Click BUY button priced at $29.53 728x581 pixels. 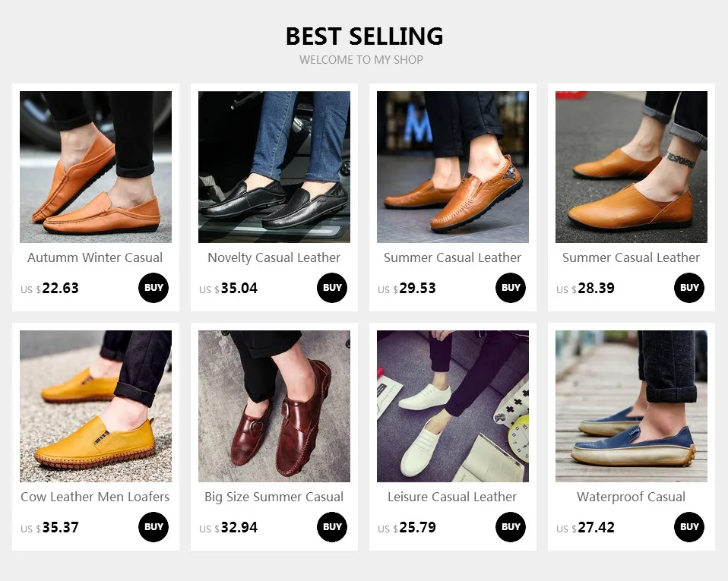(511, 288)
